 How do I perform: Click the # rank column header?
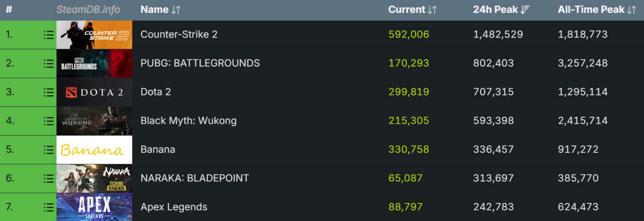[x=9, y=10]
